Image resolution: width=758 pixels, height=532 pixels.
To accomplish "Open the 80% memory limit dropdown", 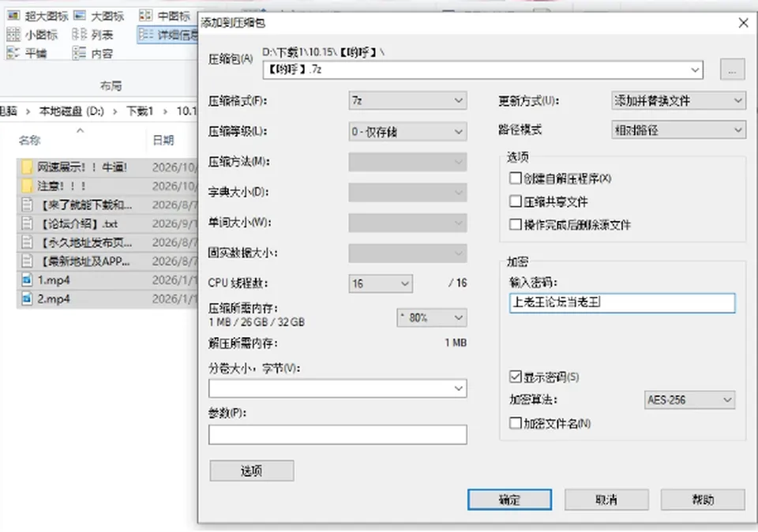I will point(432,317).
